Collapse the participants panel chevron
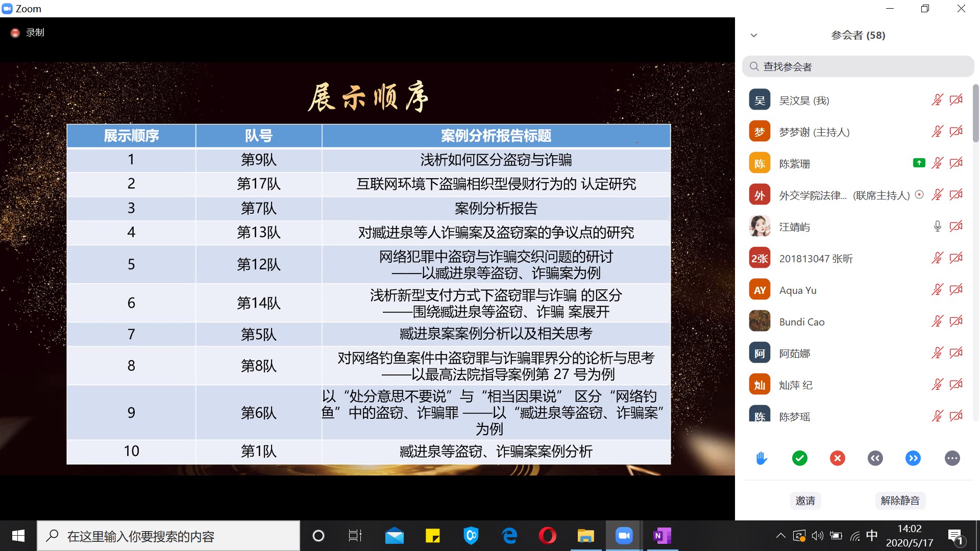The height and width of the screenshot is (551, 980). (754, 35)
